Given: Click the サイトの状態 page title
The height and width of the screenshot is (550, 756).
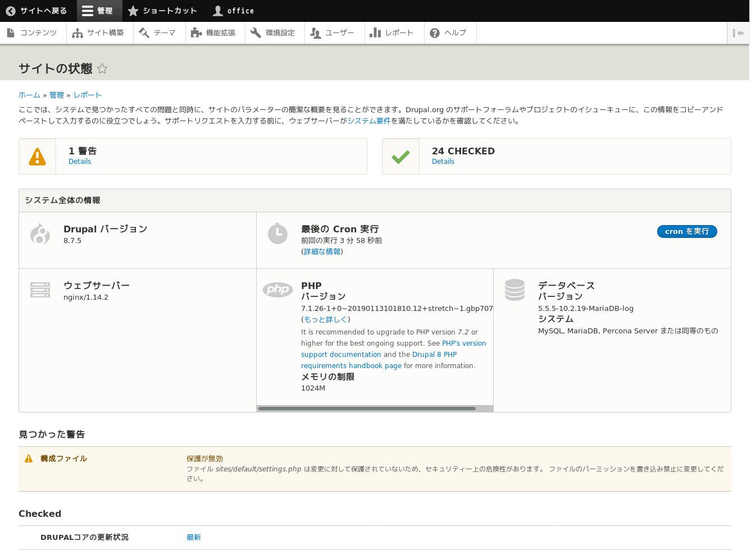Looking at the screenshot, I should tap(55, 68).
